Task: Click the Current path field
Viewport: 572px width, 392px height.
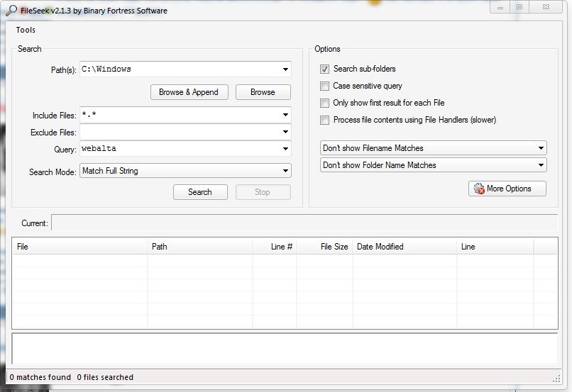Action: pyautogui.click(x=304, y=223)
